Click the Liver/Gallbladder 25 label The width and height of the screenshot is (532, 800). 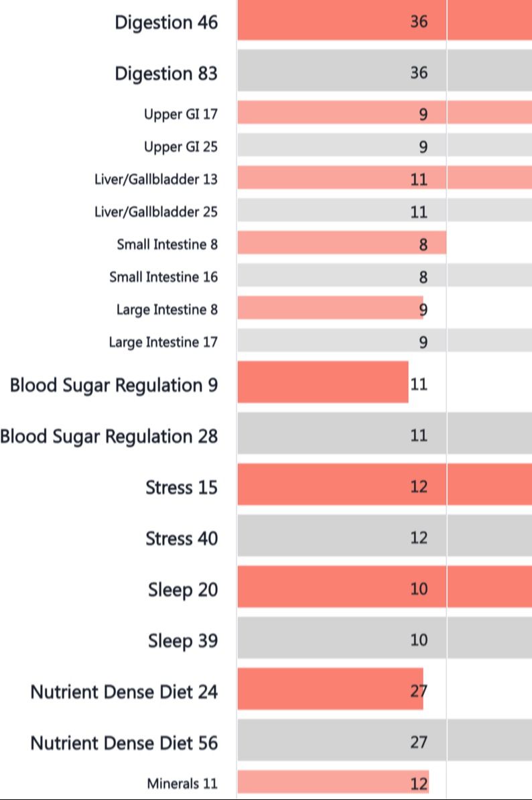coord(156,212)
